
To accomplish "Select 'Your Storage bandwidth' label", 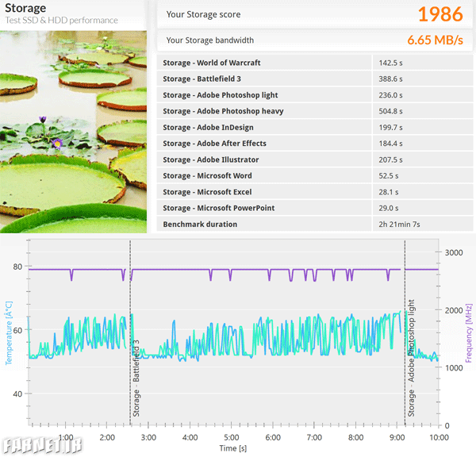I will pos(209,40).
